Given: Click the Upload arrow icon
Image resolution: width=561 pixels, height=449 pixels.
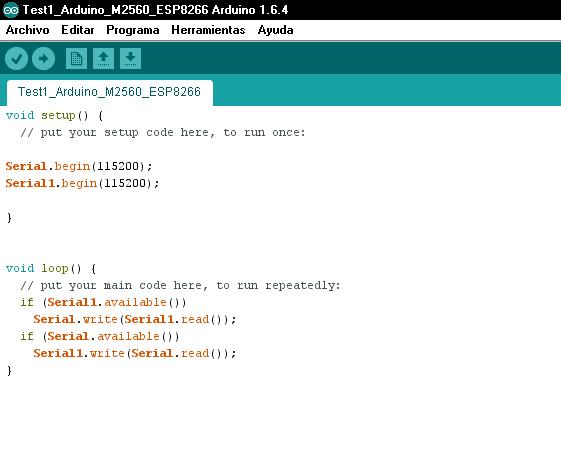Looking at the screenshot, I should [43, 58].
